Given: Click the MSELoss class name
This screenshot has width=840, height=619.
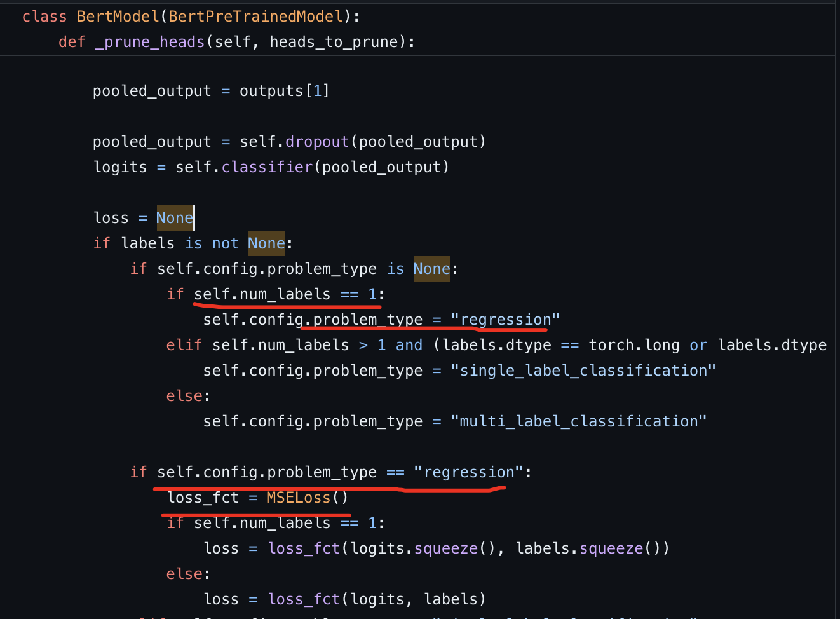Looking at the screenshot, I should 298,498.
